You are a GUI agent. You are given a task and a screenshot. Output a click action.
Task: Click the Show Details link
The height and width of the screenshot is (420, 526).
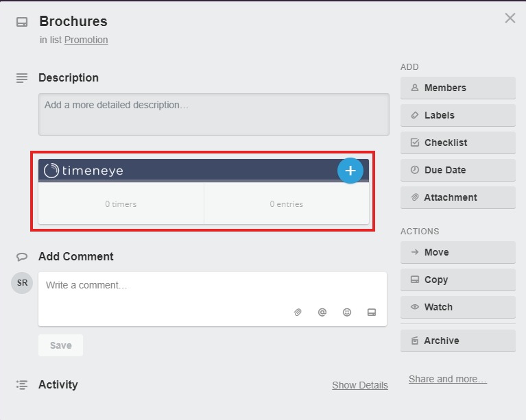point(360,385)
